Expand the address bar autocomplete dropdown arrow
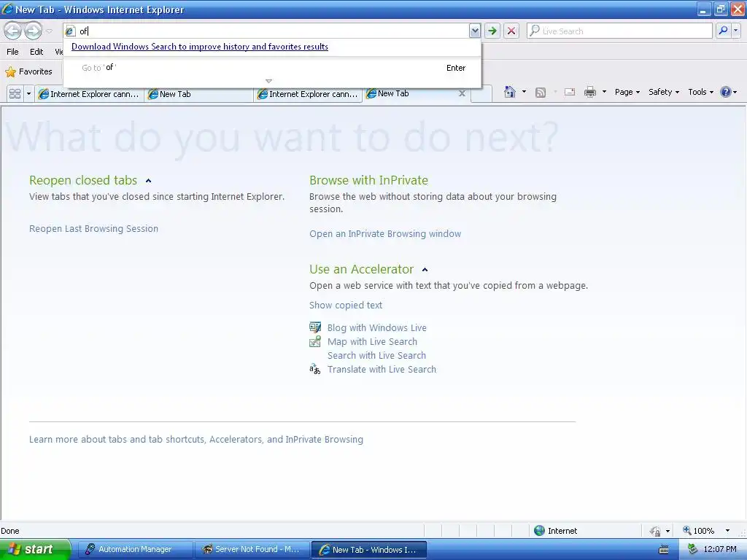The width and height of the screenshot is (747, 560). [474, 31]
